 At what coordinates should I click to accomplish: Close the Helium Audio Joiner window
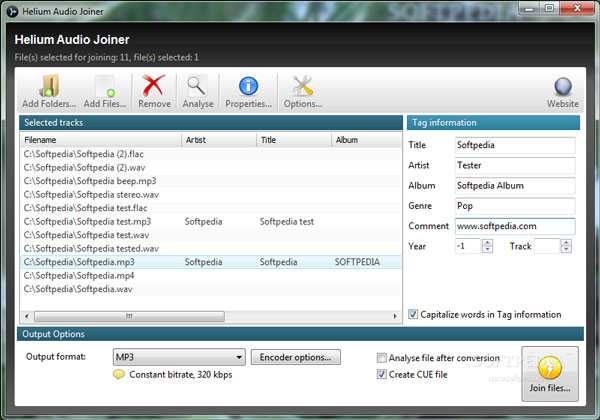coord(577,8)
